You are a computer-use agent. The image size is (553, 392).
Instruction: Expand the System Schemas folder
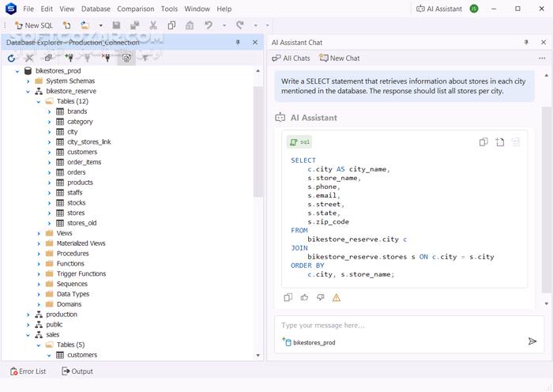(28, 81)
